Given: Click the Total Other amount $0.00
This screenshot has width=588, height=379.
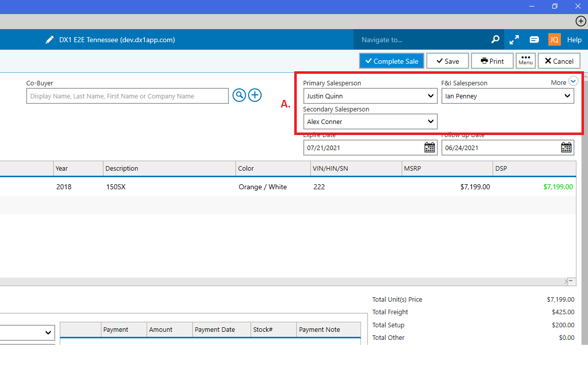Looking at the screenshot, I should [x=566, y=337].
